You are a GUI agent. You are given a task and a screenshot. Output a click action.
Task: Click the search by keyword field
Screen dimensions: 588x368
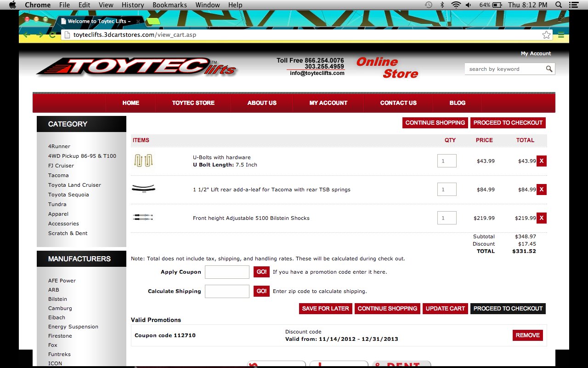click(504, 69)
